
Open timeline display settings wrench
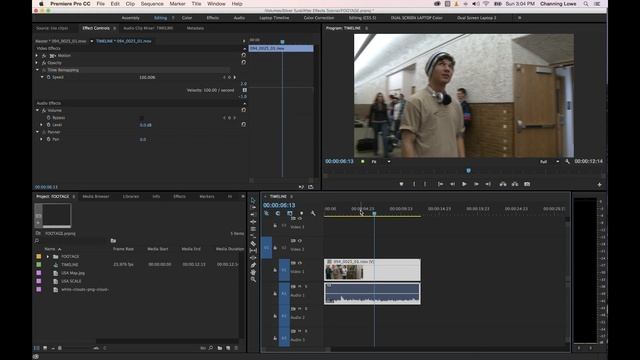[313, 213]
